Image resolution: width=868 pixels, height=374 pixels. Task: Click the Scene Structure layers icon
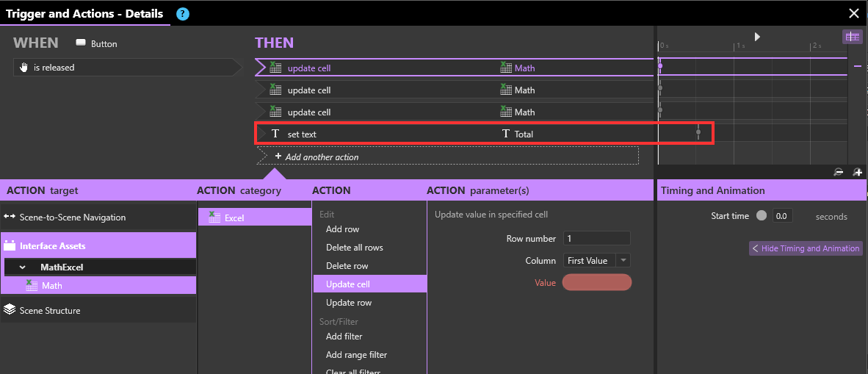point(10,310)
